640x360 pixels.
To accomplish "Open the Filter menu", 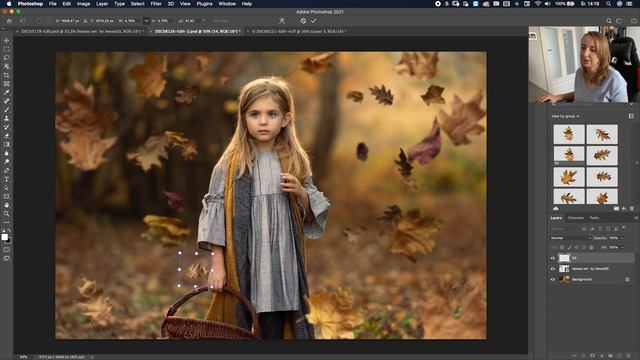I will pos(156,4).
